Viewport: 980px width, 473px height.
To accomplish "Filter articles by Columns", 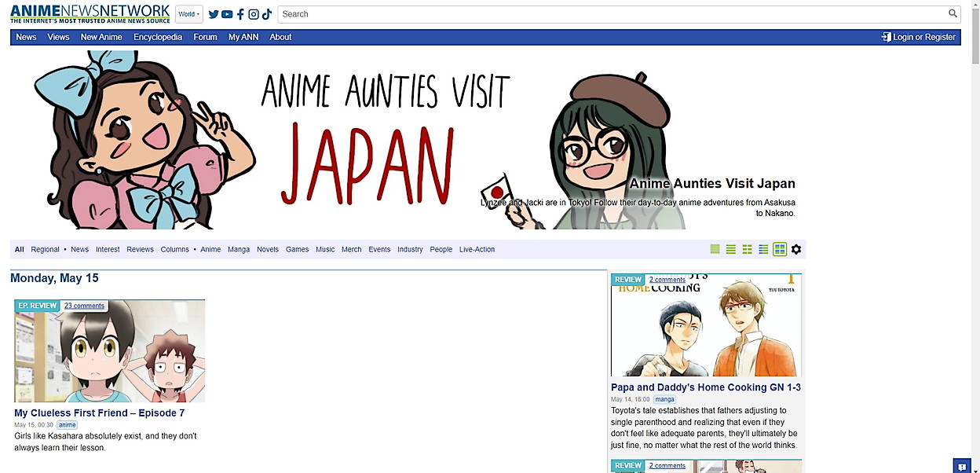I will pos(174,249).
